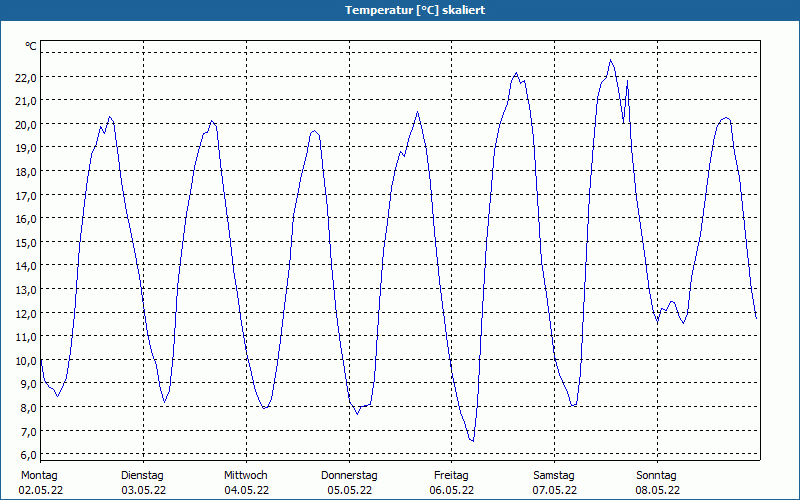Click the Mittwoch day label
The height and width of the screenshot is (500, 800).
point(245,475)
